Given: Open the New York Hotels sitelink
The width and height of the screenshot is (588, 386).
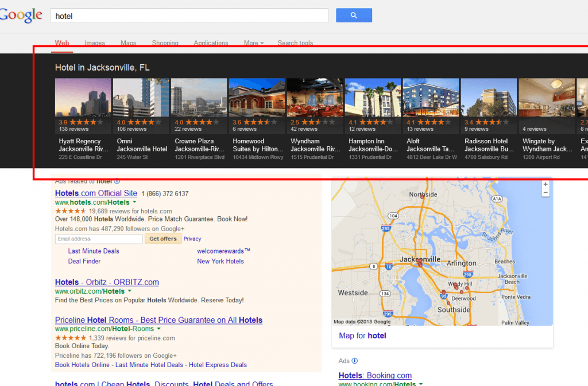Looking at the screenshot, I should click(x=220, y=262).
